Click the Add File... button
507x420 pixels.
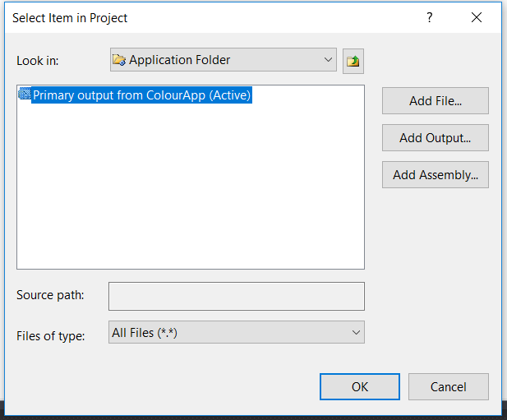[x=436, y=101]
